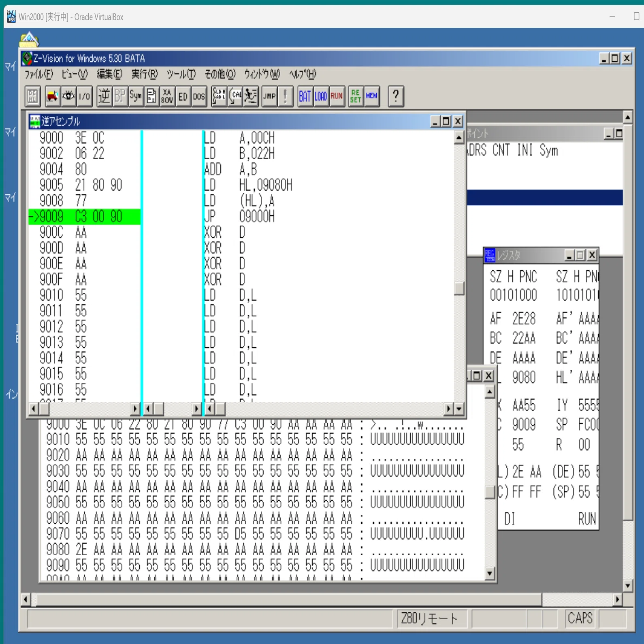Open the MEM memory toolbar icon

[372, 96]
